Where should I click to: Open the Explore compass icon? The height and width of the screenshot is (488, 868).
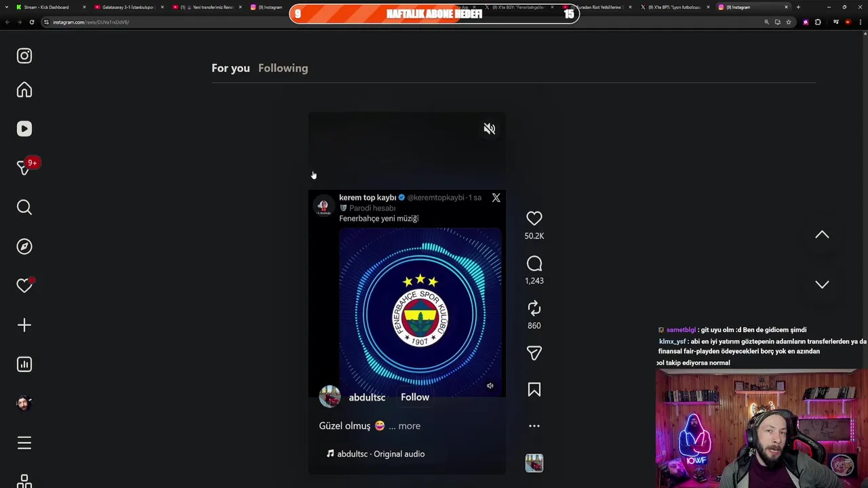24,247
